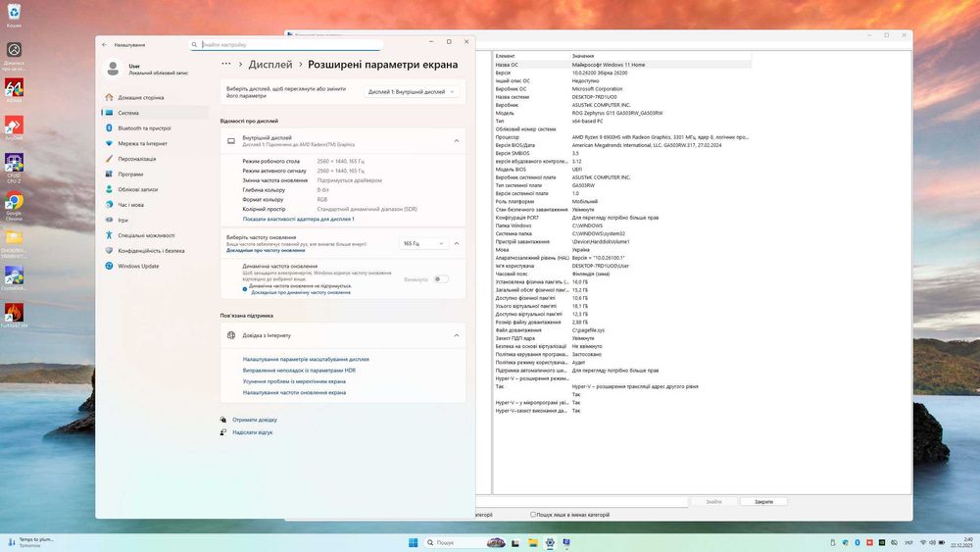Click the 'Дізнатися про це зображення' desktop icon

click(x=14, y=55)
